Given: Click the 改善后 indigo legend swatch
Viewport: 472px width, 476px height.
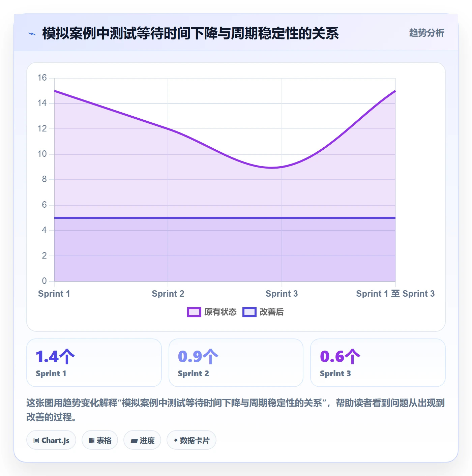Looking at the screenshot, I should click(249, 312).
